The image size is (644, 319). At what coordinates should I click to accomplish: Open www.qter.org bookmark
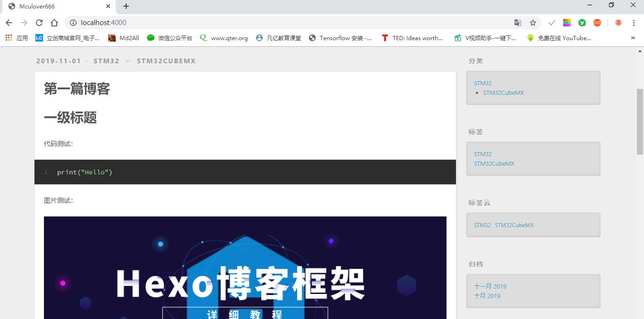tap(224, 38)
